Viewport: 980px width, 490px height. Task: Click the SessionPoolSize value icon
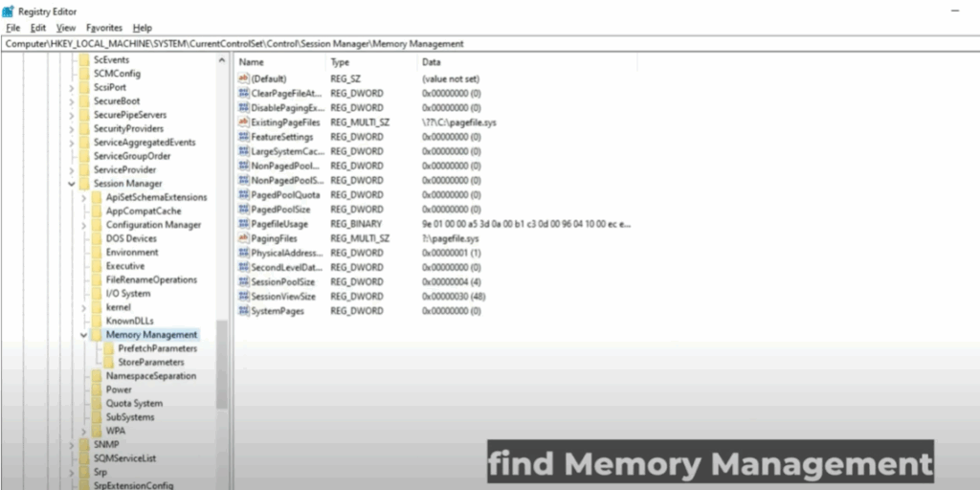coord(244,282)
